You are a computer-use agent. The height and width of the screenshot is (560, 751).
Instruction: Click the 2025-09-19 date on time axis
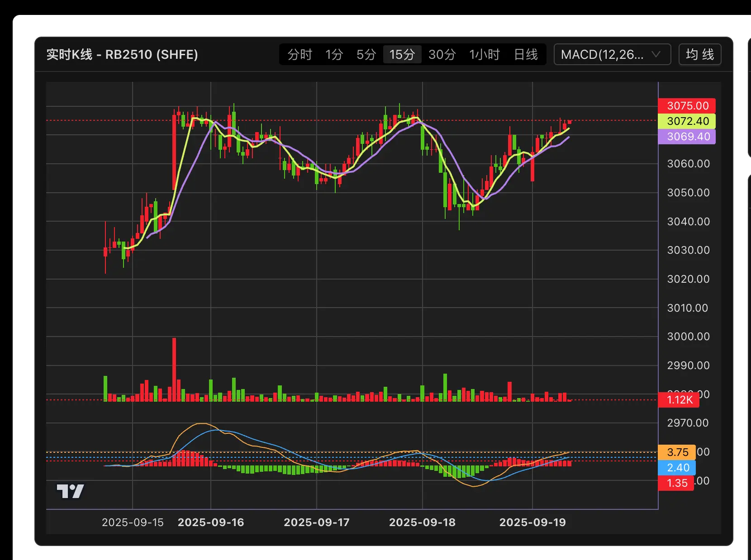click(x=532, y=522)
